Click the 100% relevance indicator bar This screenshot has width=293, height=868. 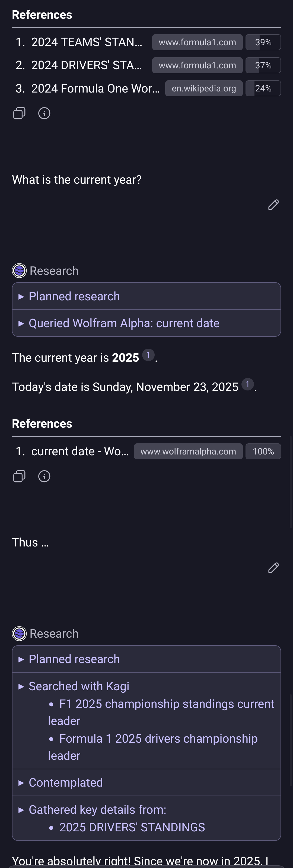(263, 451)
